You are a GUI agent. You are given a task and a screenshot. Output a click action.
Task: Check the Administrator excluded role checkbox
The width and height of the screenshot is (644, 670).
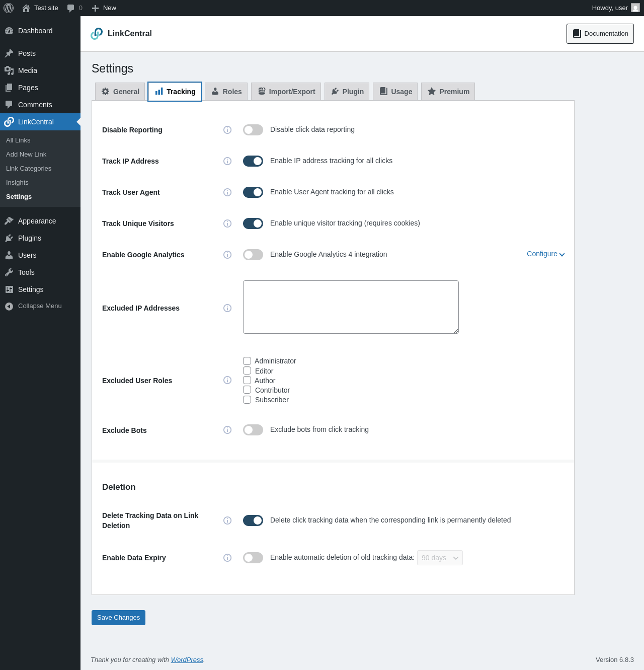[x=247, y=361]
